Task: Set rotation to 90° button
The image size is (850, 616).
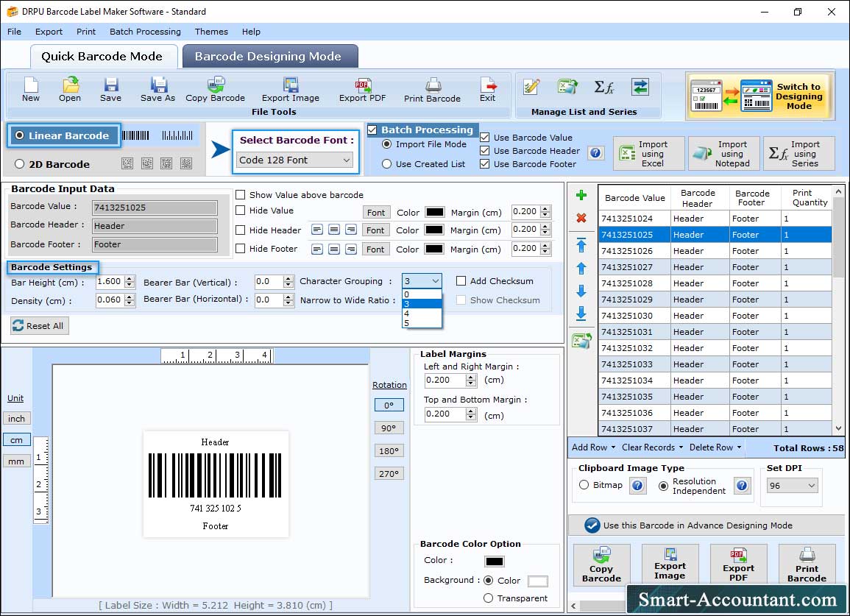Action: 389,428
